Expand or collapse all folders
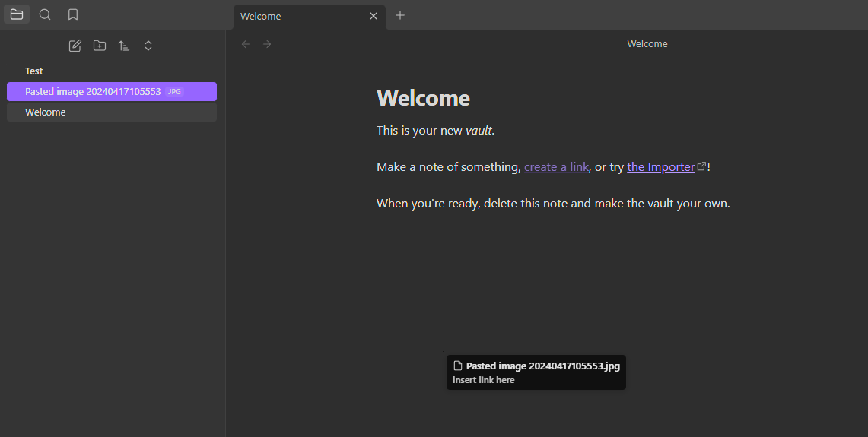 148,46
